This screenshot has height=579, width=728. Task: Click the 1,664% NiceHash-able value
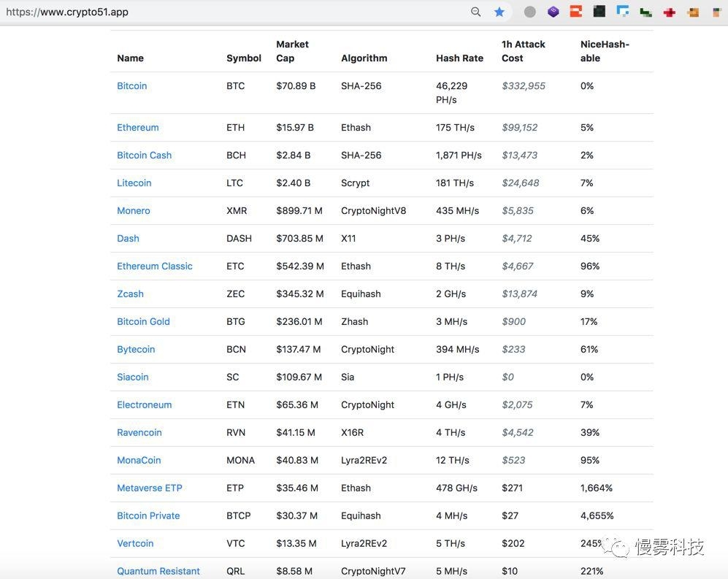coord(597,488)
